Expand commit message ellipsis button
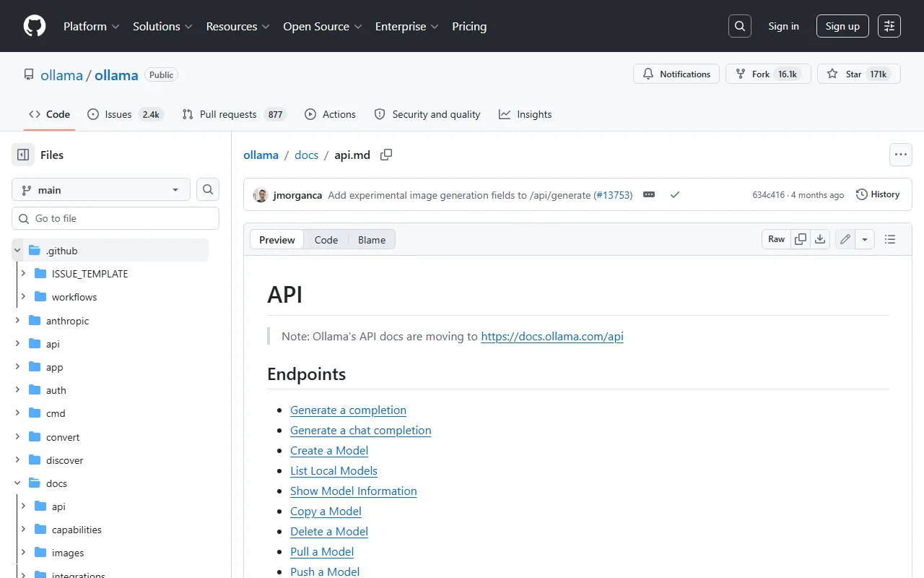This screenshot has height=578, width=924. coord(649,195)
